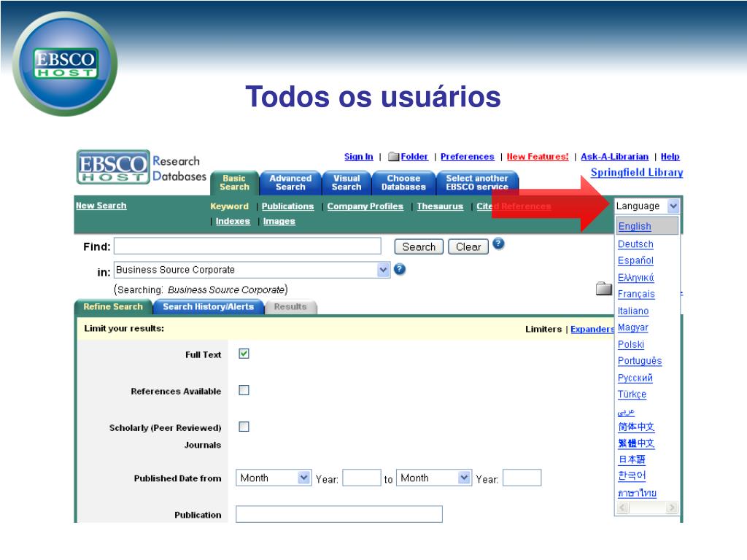Open the Publications link
The height and width of the screenshot is (560, 747).
tap(287, 206)
